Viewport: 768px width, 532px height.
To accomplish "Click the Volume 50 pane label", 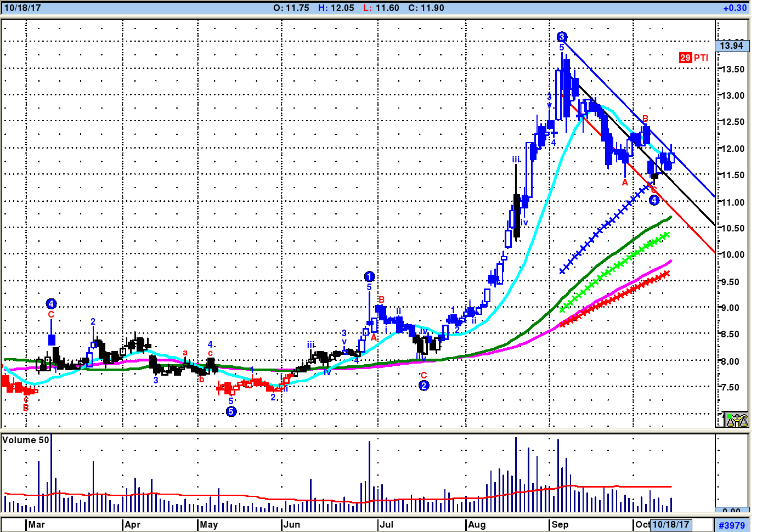I will coord(25,440).
